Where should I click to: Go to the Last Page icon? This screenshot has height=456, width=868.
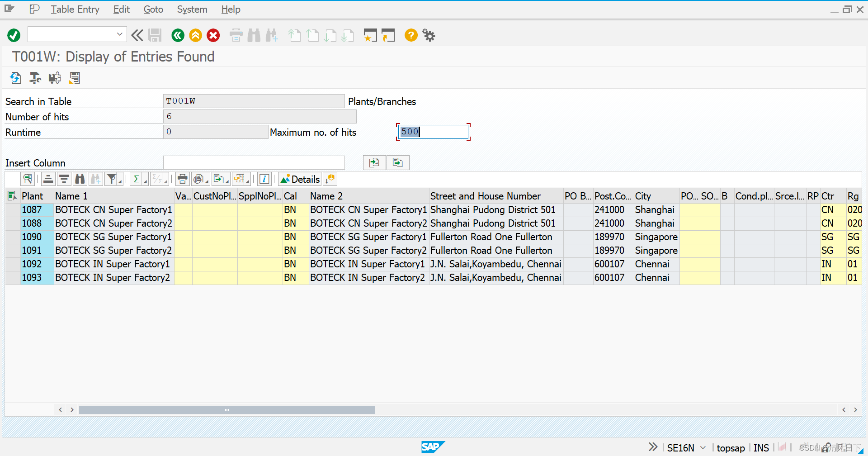[348, 35]
